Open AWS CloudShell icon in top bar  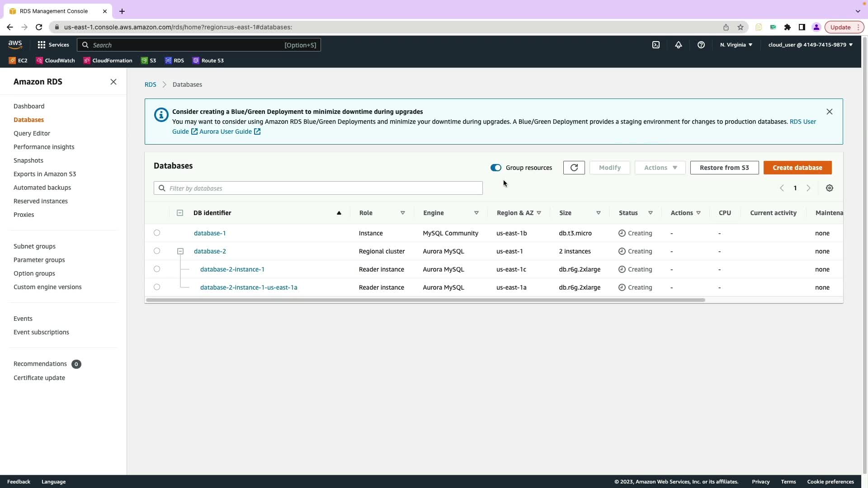pos(656,45)
